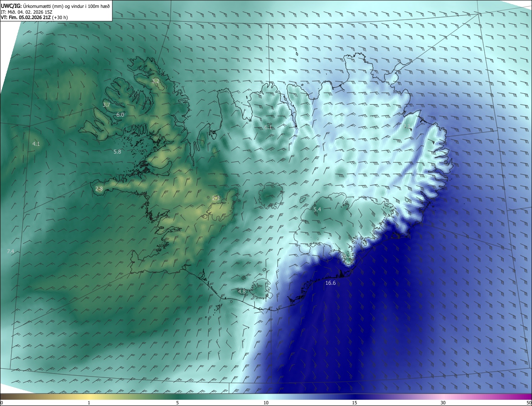Click the colorbar tick label 30
This screenshot has width=532, height=406.
click(x=443, y=403)
